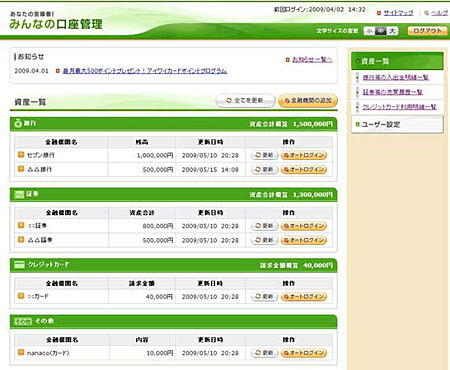Click the ○○証券 institution name
The height and width of the screenshot is (370, 450).
(x=37, y=226)
